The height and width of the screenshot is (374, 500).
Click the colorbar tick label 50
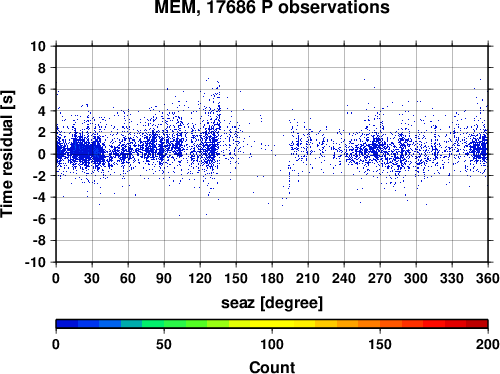[164, 344]
